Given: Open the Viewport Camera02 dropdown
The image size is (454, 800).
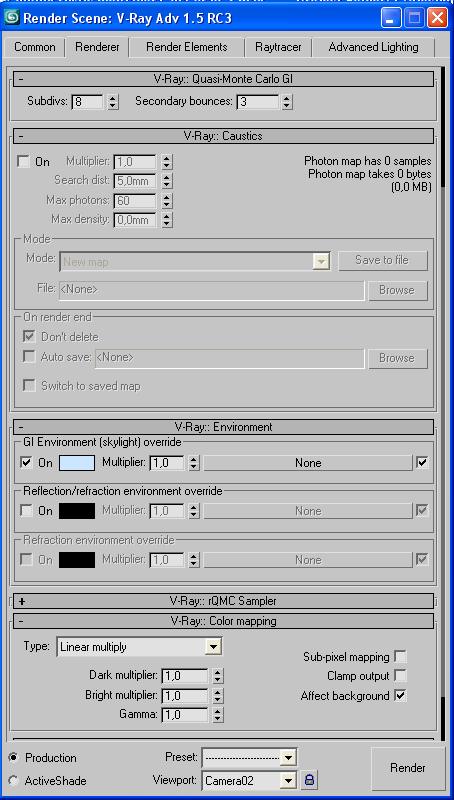Looking at the screenshot, I should 249,780.
